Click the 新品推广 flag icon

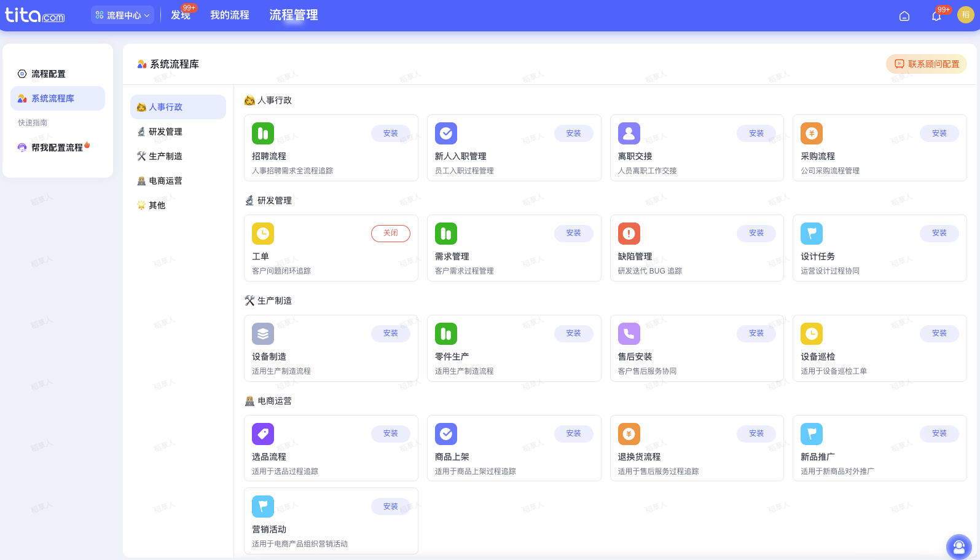[x=812, y=434]
